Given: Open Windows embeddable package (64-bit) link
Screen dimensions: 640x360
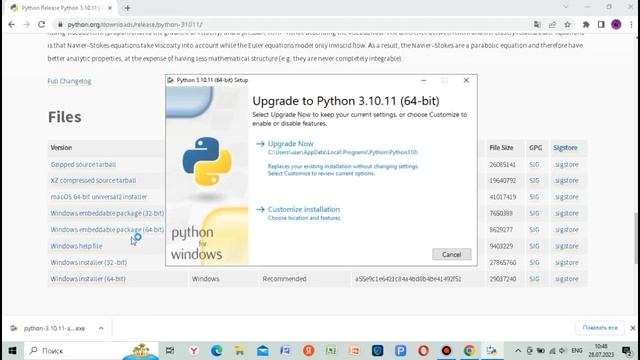Looking at the screenshot, I should pos(107,229).
